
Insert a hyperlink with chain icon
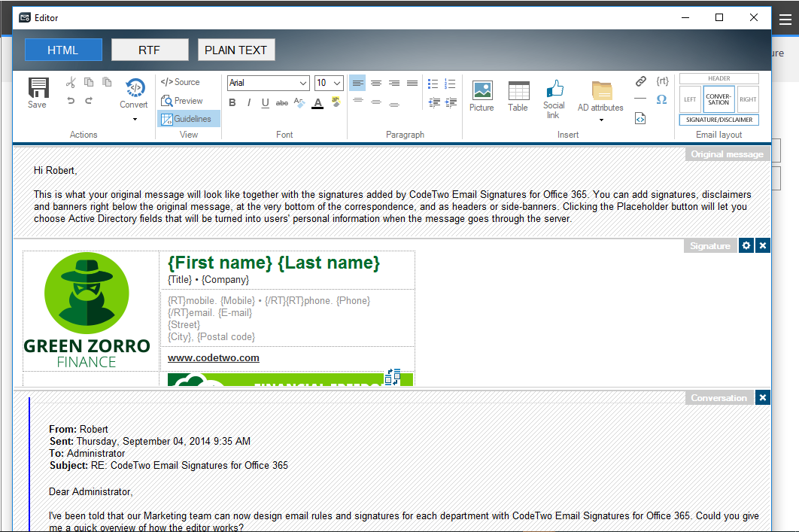point(640,81)
